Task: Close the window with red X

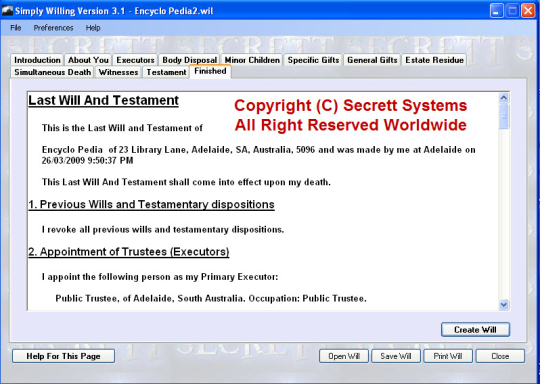Action: pos(528,11)
